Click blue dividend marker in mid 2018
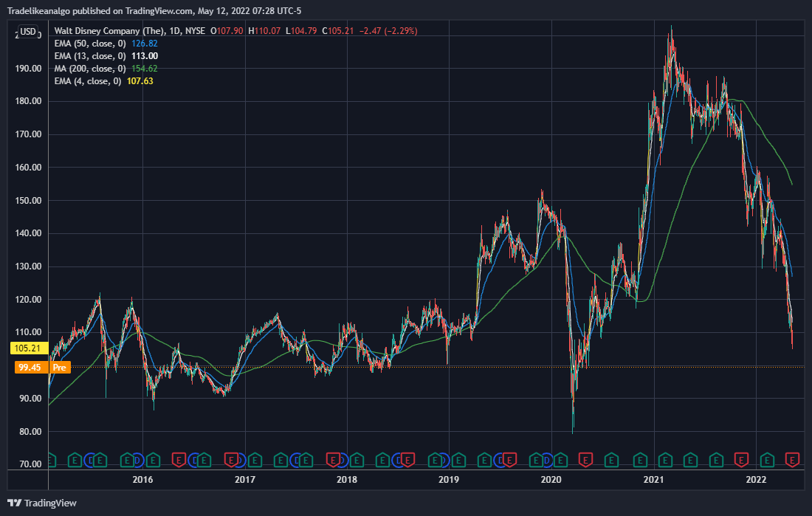 click(398, 460)
